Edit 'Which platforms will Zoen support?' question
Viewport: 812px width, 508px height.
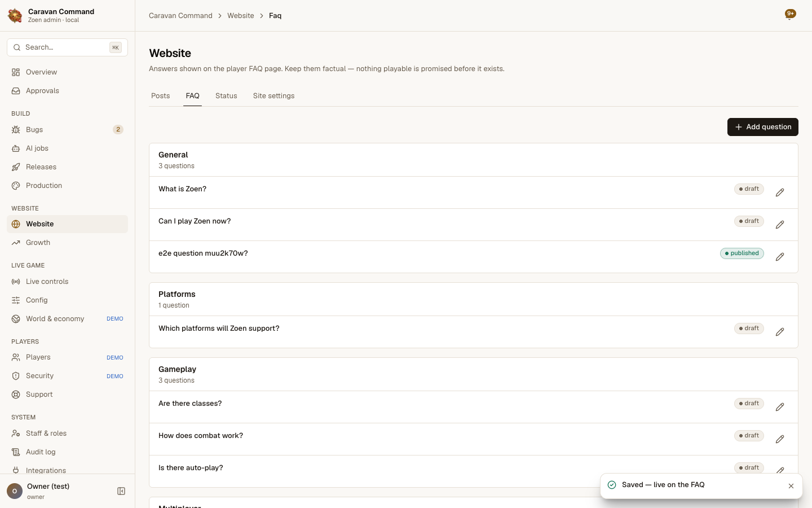pos(780,332)
